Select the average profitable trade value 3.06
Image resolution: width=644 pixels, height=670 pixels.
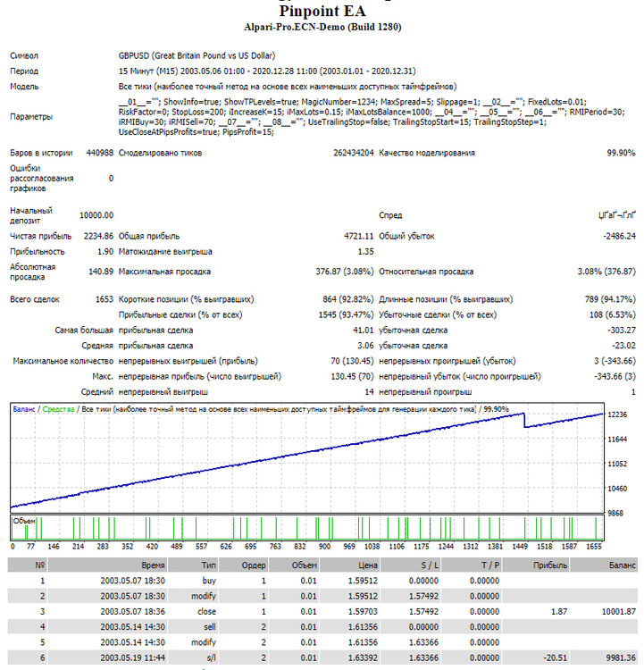pos(366,346)
